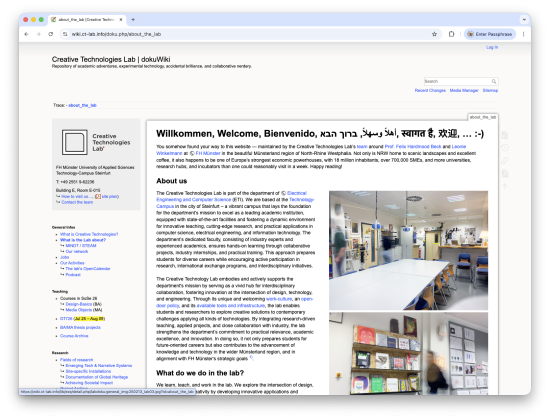Expand the tab search dropdown arrow

pos(524,20)
